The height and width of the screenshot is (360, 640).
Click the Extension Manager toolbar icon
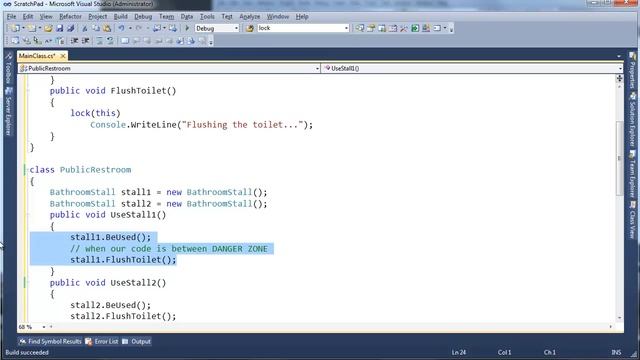coord(426,28)
